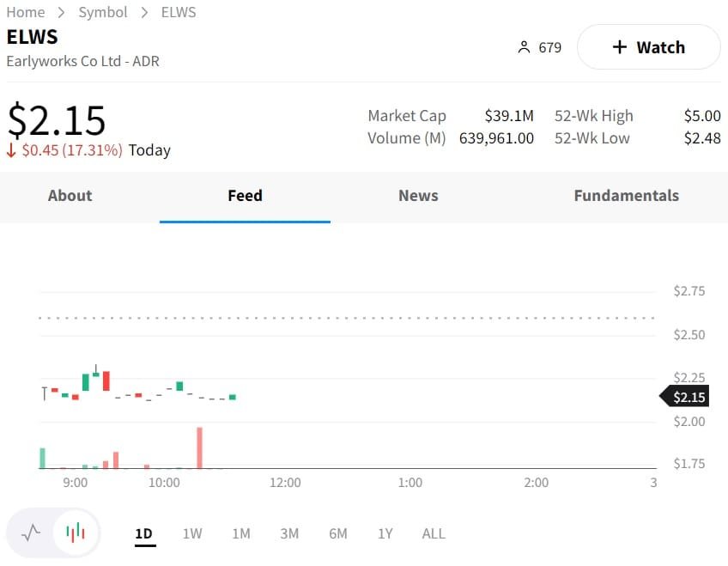Select the 1W time range
The height and width of the screenshot is (566, 728).
pos(192,533)
